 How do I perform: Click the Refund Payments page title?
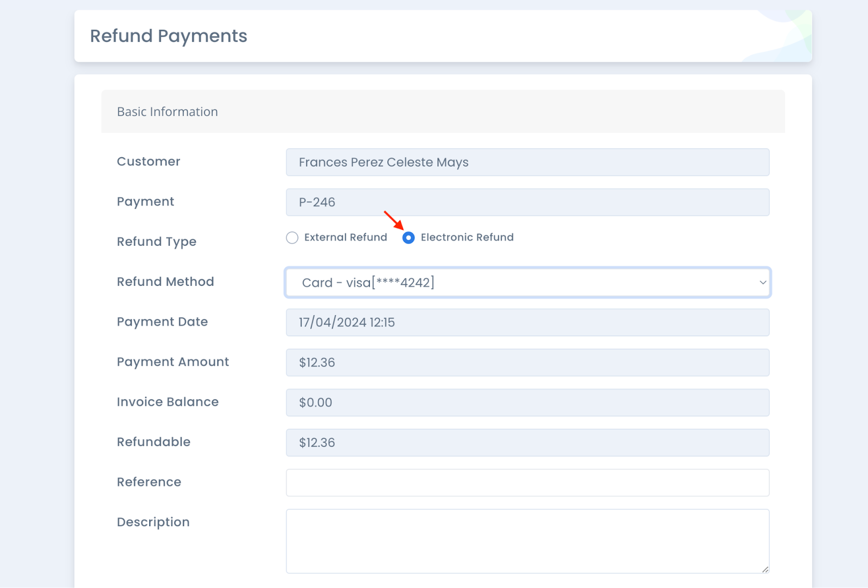tap(169, 36)
